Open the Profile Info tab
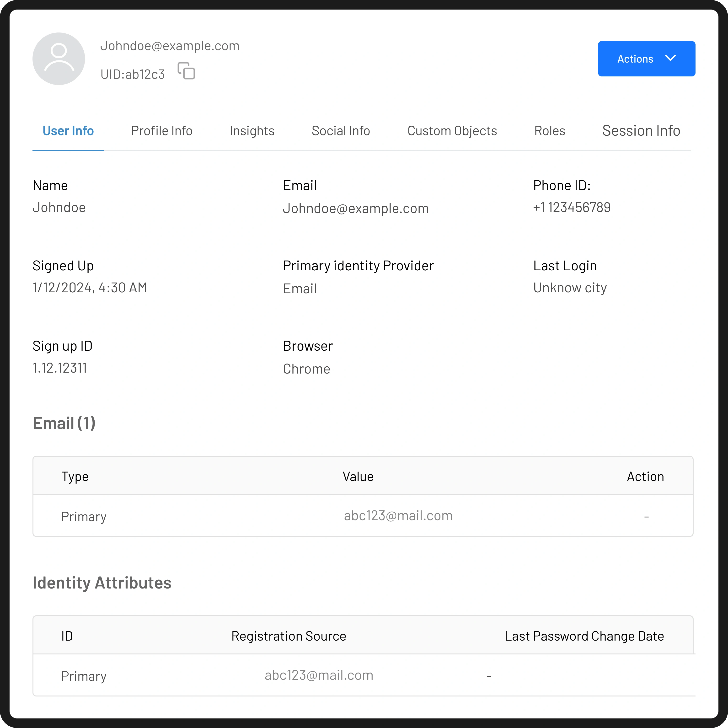728x728 pixels. (162, 131)
